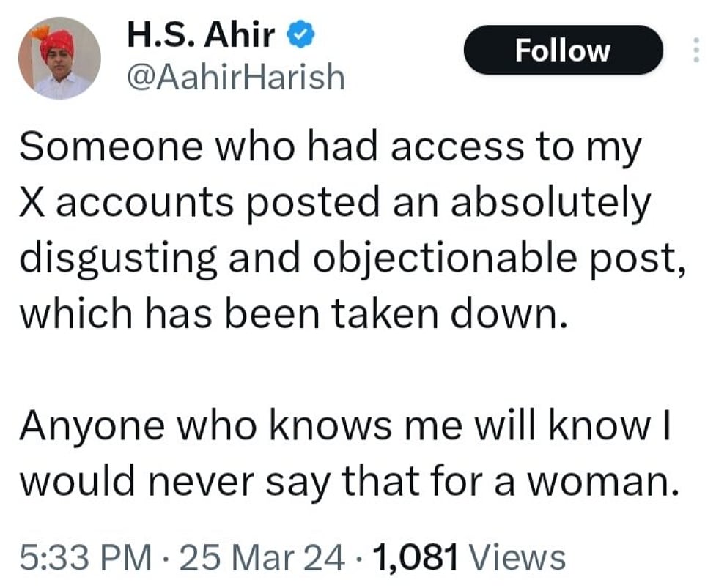Click the word "absolutely" in the tweet
The height and width of the screenshot is (588, 727).
pos(550,203)
